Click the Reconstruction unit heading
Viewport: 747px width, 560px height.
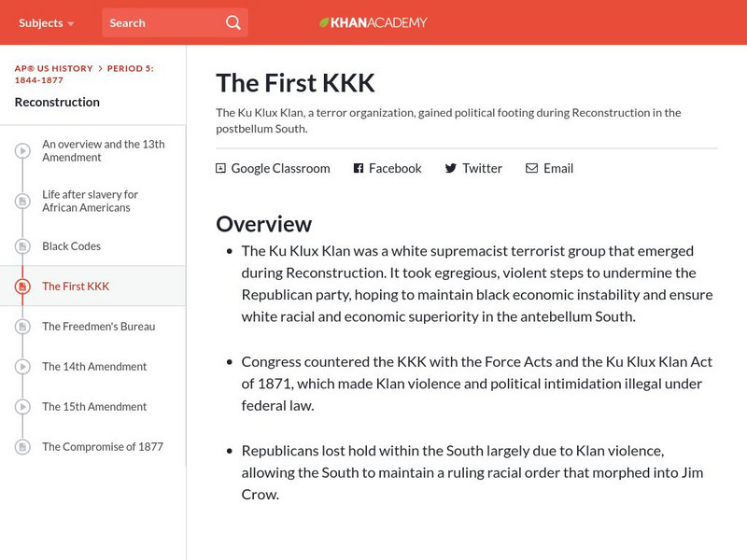[x=57, y=102]
